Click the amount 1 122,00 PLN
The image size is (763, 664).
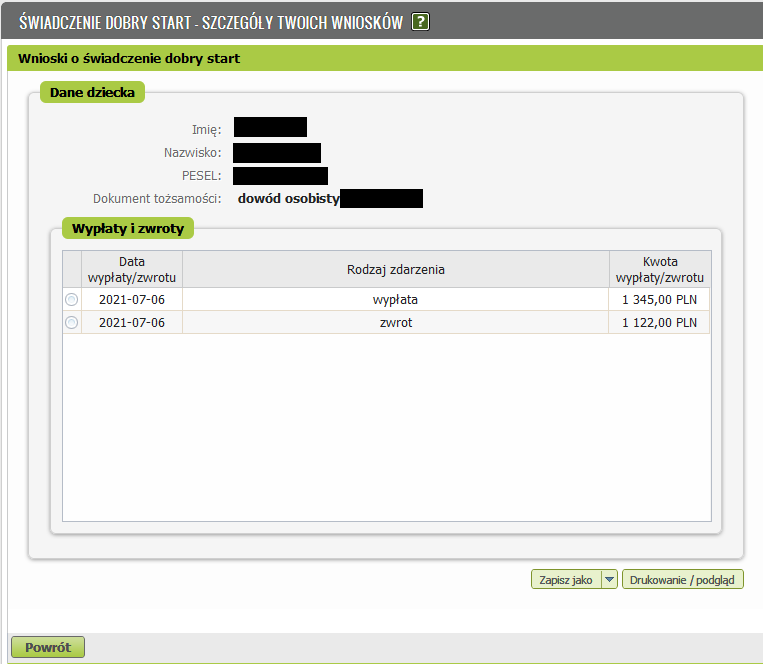[659, 323]
